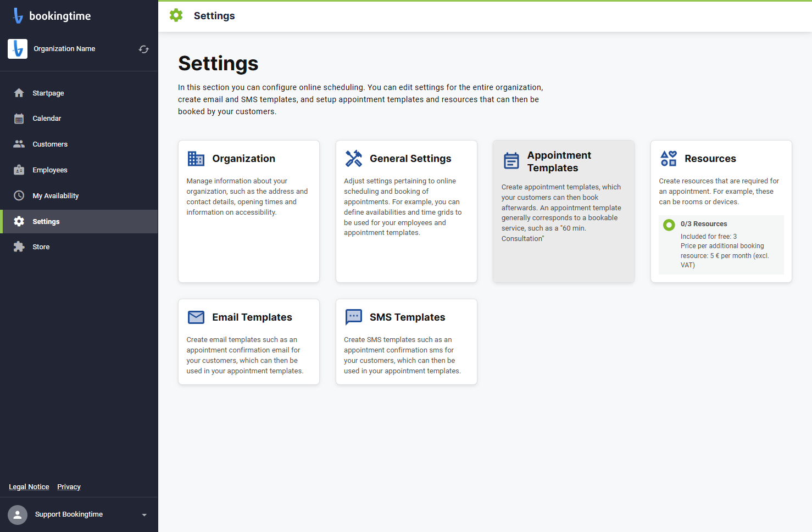Click the Calendar sidebar icon
The width and height of the screenshot is (812, 532).
(x=19, y=119)
